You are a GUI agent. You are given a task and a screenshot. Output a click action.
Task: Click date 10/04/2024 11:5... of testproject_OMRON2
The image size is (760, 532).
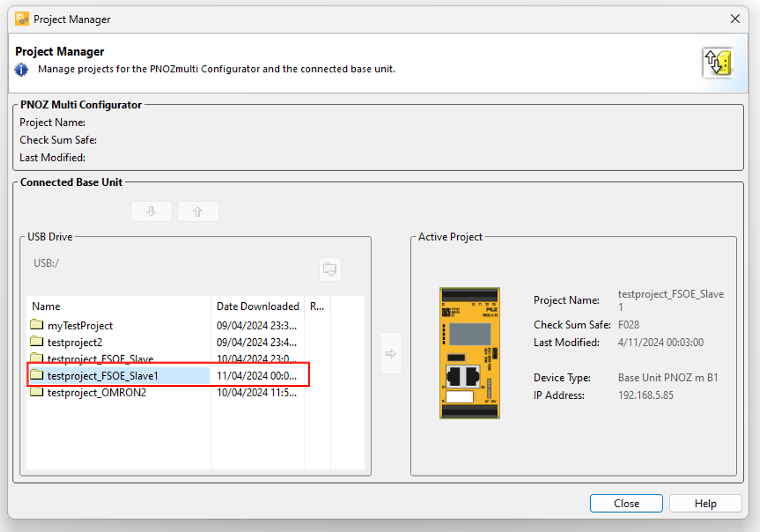click(x=256, y=392)
